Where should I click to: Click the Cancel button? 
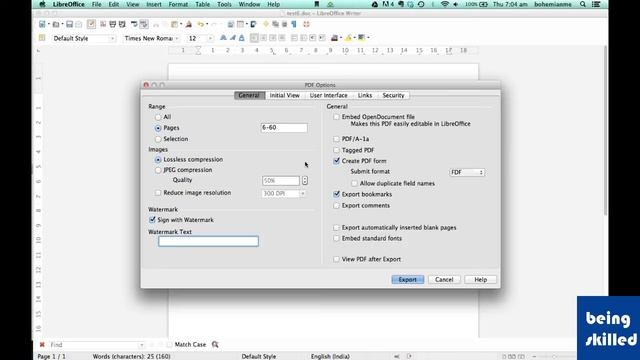(x=444, y=280)
